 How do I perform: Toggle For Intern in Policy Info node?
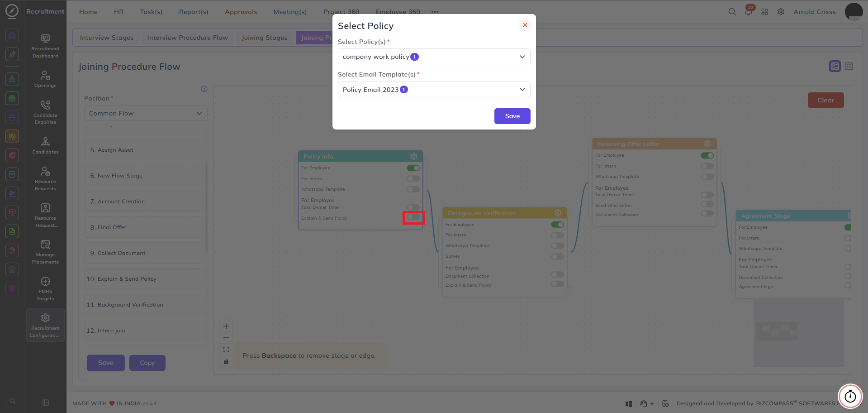point(413,179)
